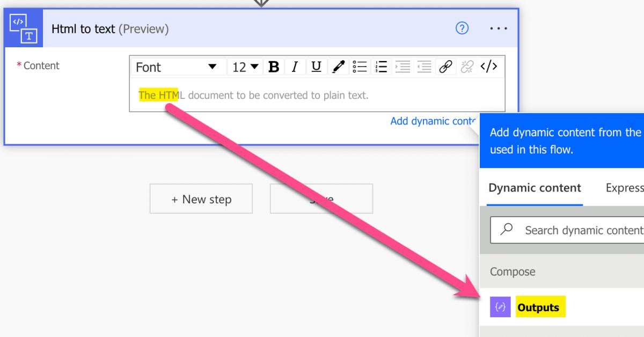644x337 pixels.
Task: Switch to HTML code view
Action: pos(488,67)
